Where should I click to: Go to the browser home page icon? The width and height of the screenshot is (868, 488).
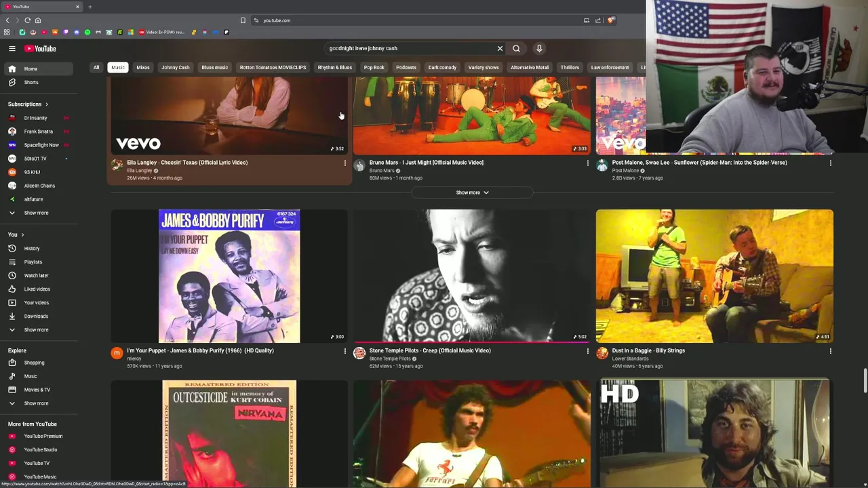pos(38,20)
